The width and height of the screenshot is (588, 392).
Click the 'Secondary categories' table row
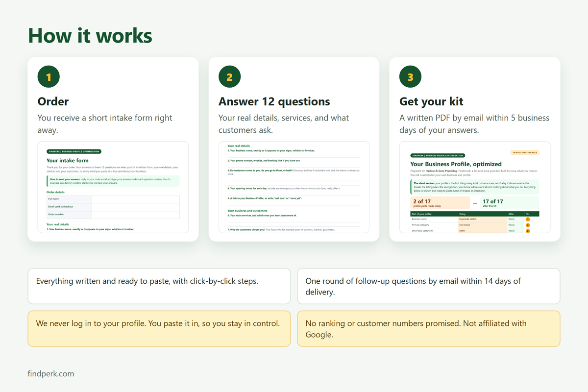click(x=475, y=230)
